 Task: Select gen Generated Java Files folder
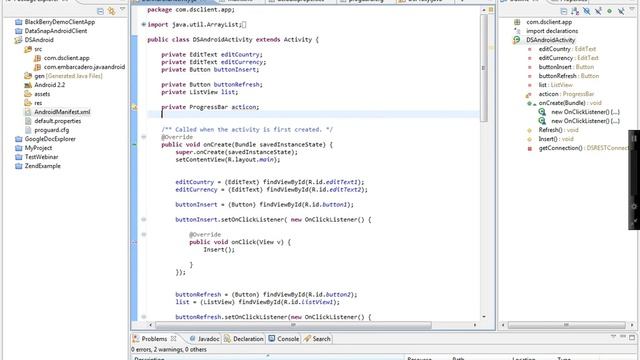[68, 76]
